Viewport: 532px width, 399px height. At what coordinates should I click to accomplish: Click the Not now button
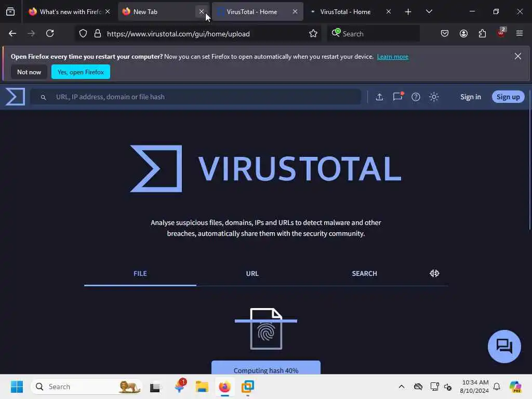click(29, 72)
